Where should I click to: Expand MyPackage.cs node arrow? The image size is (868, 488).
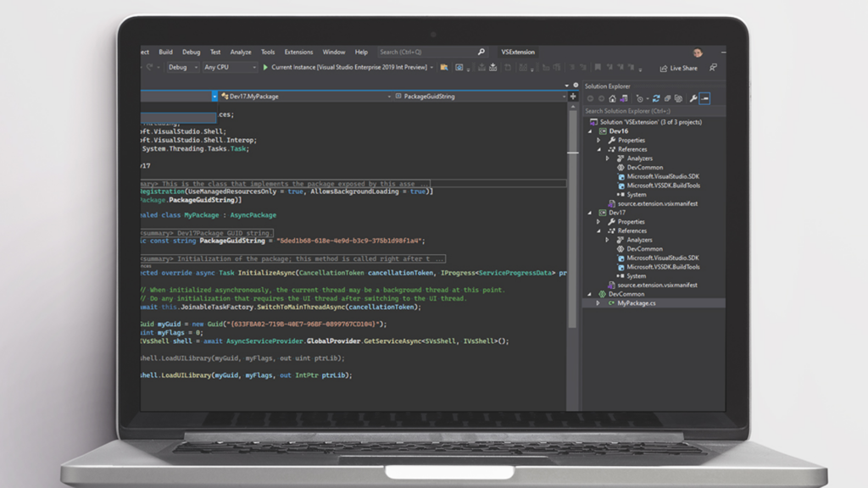point(598,303)
